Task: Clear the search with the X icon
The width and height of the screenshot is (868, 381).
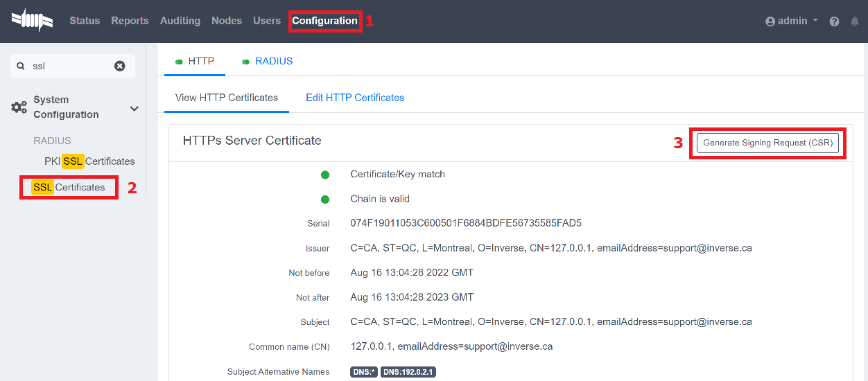Action: 120,66
